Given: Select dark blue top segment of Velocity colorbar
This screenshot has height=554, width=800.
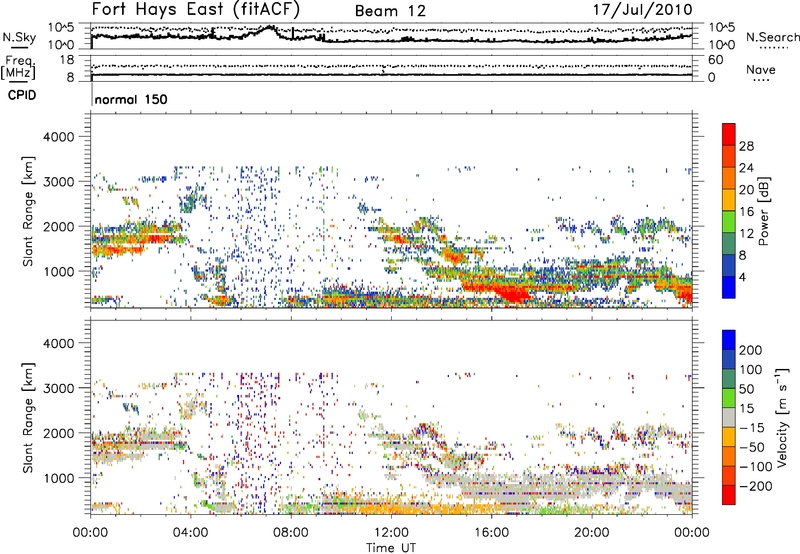Looking at the screenshot, I should pos(729,342).
